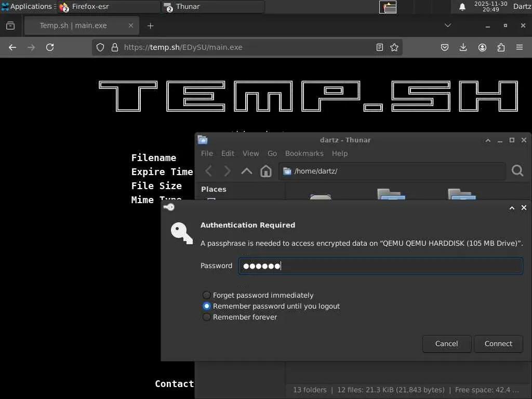Open the Thunar View menu
The width and height of the screenshot is (532, 399).
pyautogui.click(x=251, y=153)
